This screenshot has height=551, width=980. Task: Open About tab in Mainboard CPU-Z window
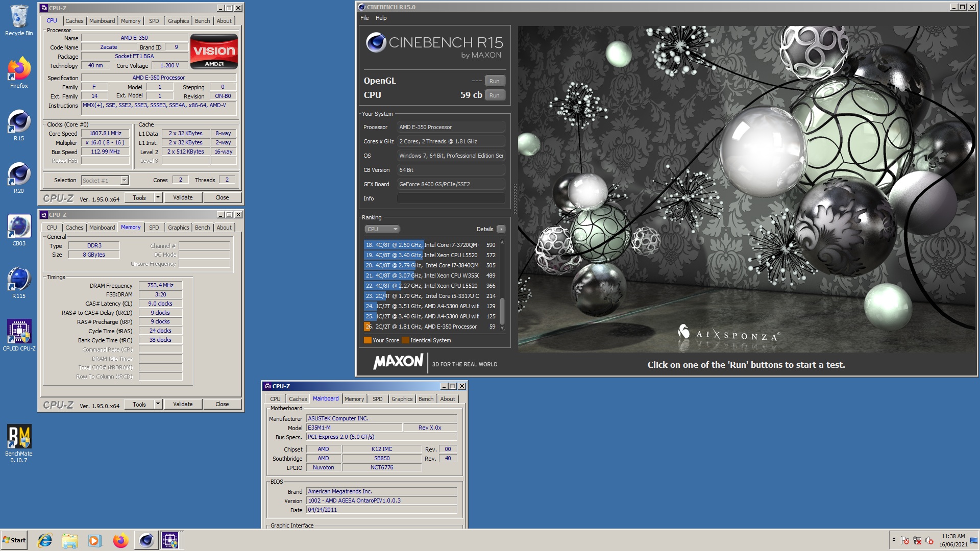(448, 399)
